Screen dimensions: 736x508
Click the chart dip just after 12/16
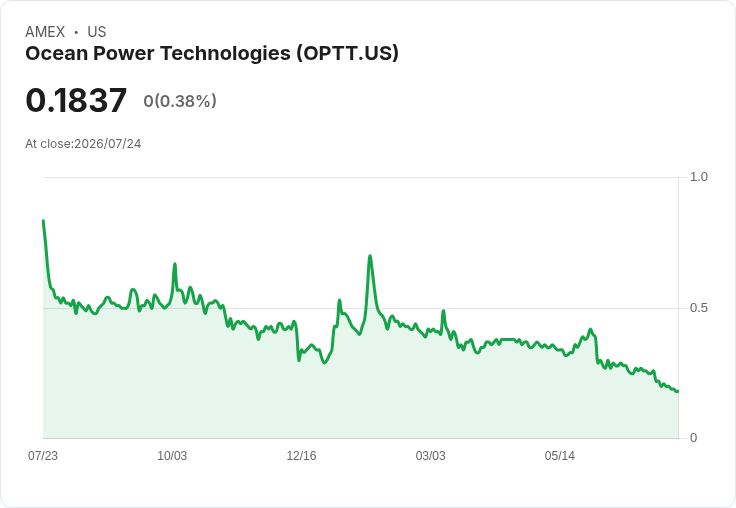coord(299,360)
